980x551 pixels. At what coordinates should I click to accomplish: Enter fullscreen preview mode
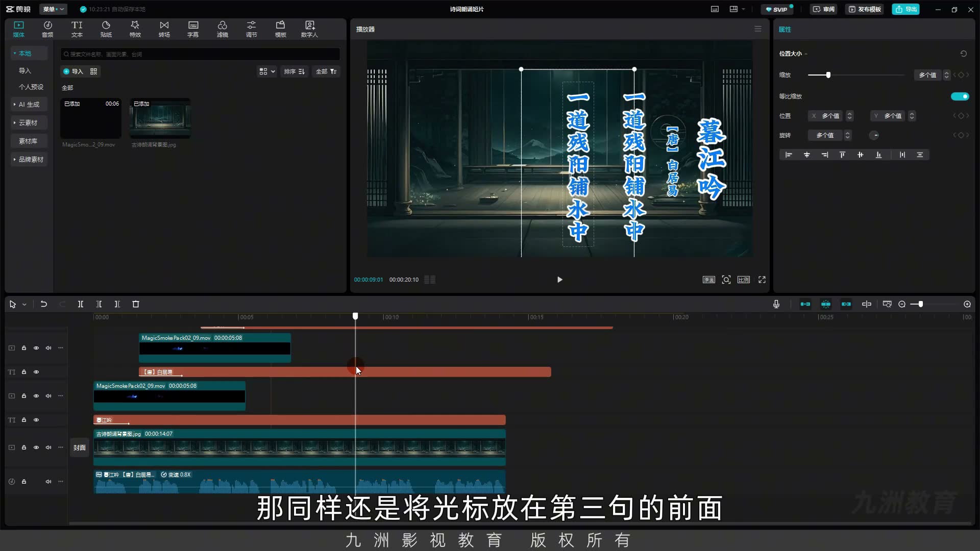coord(762,280)
